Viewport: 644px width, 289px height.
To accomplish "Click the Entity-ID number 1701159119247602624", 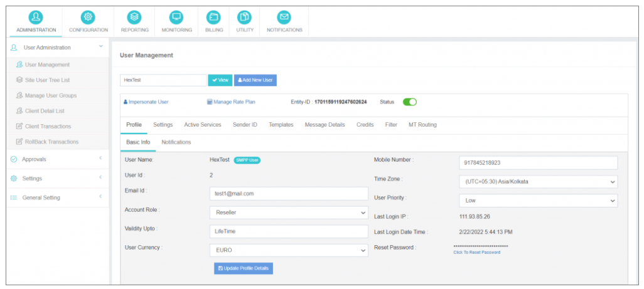I will pos(340,102).
